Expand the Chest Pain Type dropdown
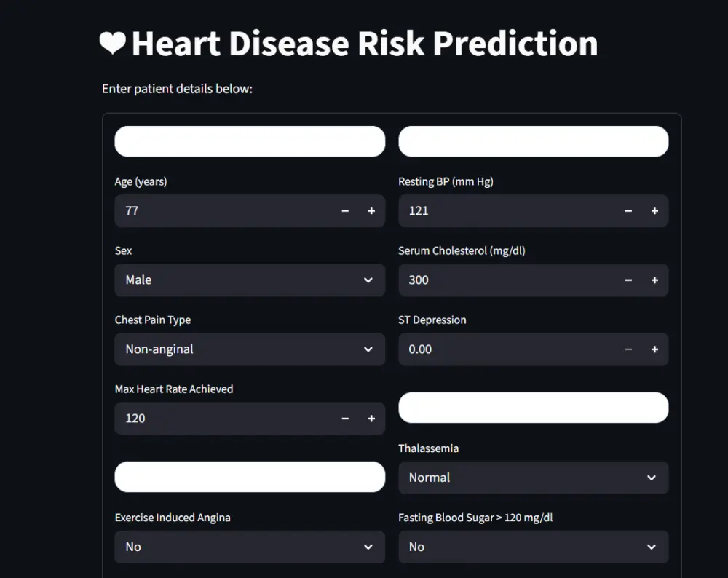 (x=250, y=349)
